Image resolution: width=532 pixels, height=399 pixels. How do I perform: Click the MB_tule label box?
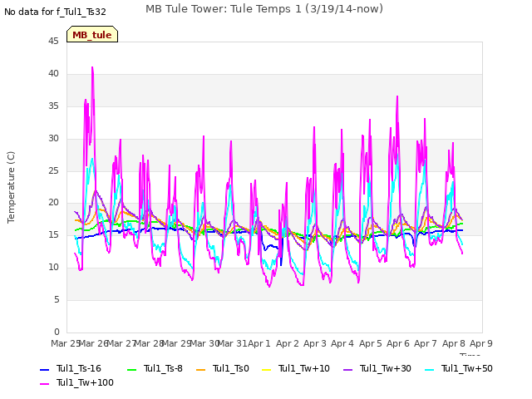click(x=92, y=34)
